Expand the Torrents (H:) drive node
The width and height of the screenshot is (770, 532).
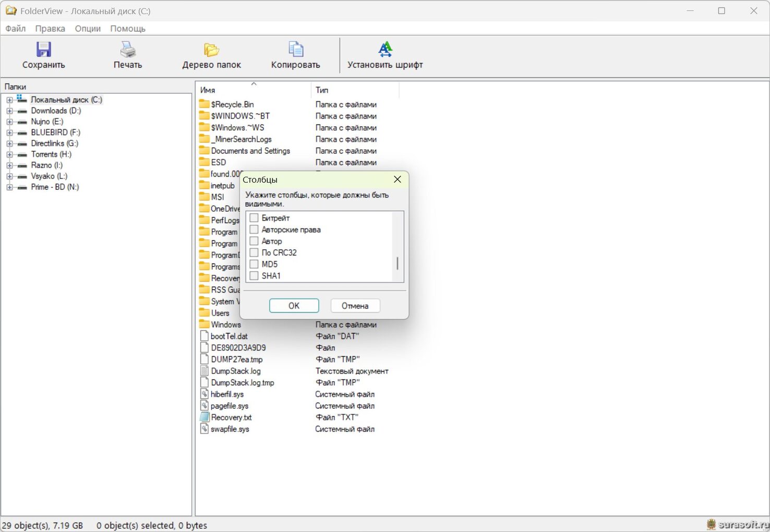click(9, 154)
